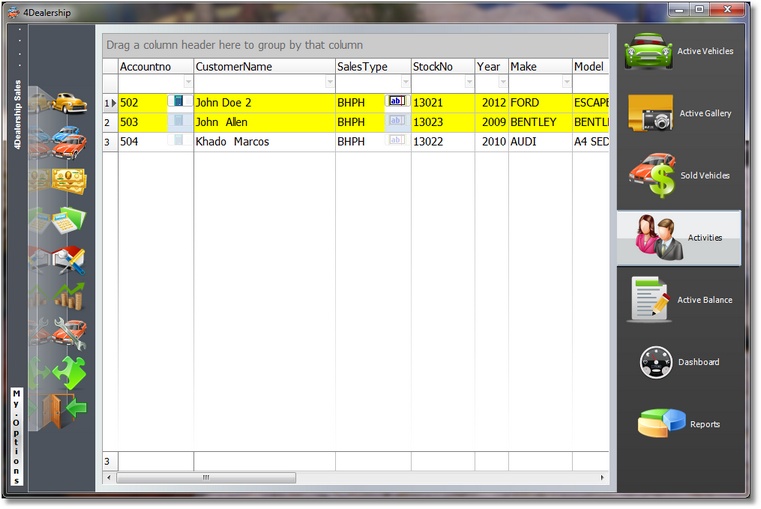
Task: Sort by the StockNo column header
Action: pyautogui.click(x=442, y=66)
